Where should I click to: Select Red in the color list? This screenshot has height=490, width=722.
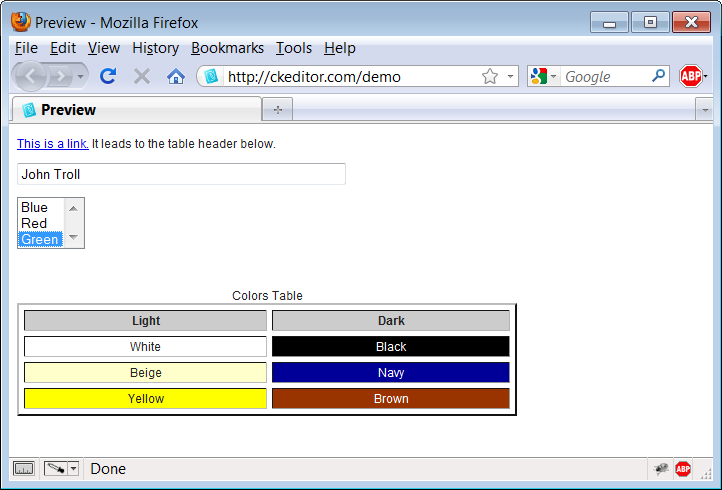(x=35, y=223)
